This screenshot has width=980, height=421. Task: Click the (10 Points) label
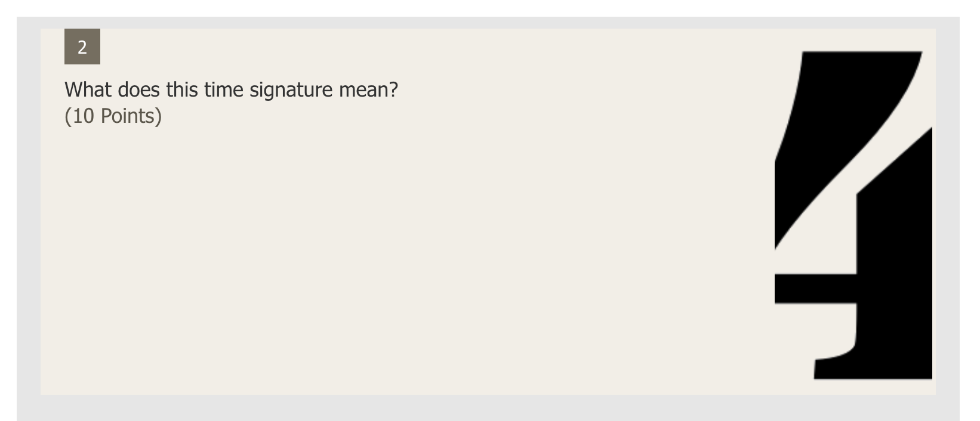[x=113, y=116]
